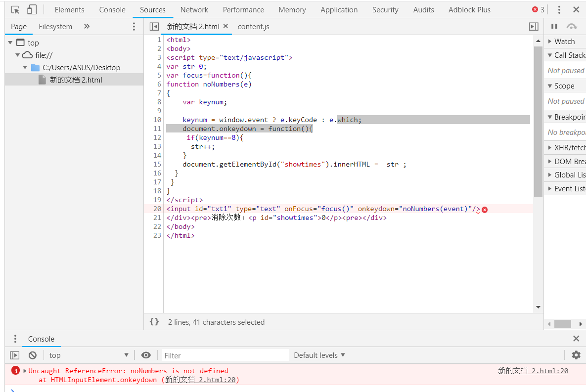The width and height of the screenshot is (586, 392).
Task: Select 新的文档 2.html in file tree
Action: point(74,80)
